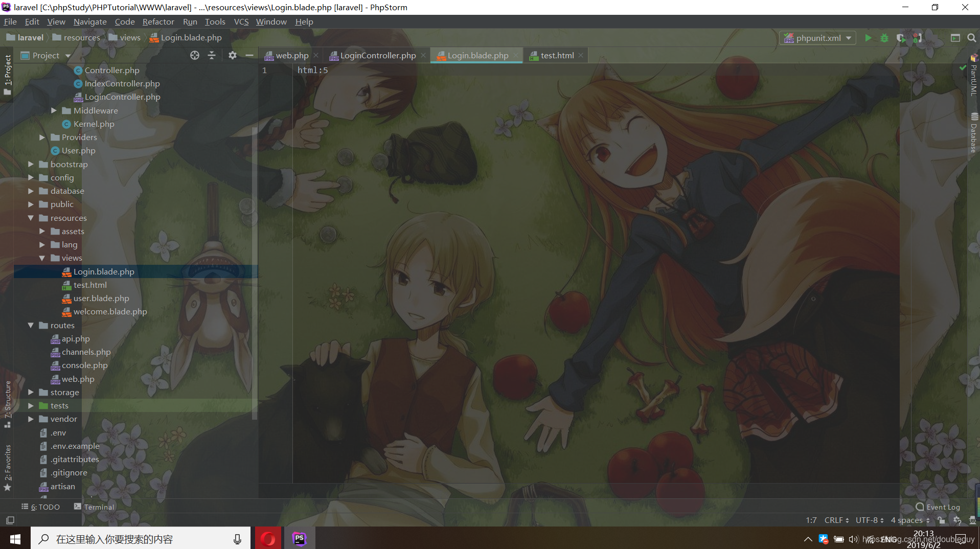Collapse all nodes in Project panel
The height and width of the screenshot is (549, 980).
212,55
